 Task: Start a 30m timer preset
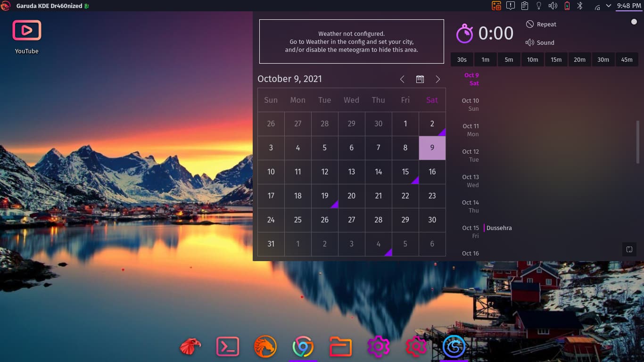603,59
